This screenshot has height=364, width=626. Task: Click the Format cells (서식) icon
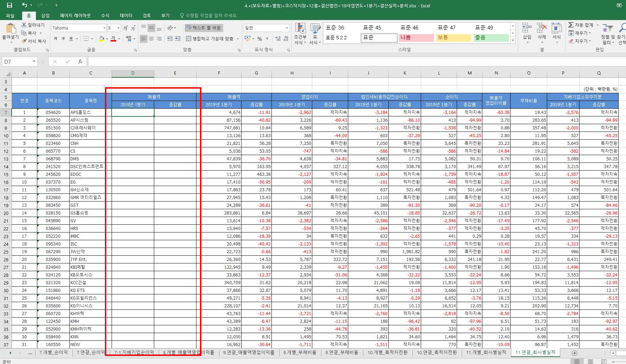coord(557,28)
